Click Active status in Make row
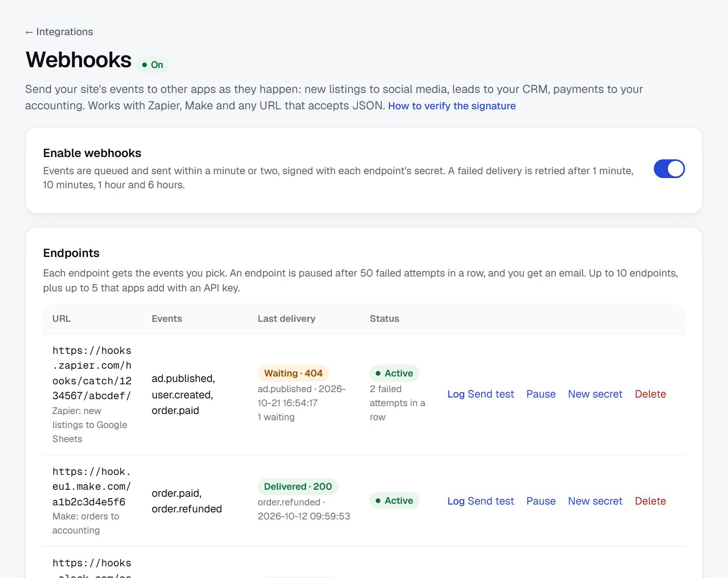728x578 pixels. point(394,501)
